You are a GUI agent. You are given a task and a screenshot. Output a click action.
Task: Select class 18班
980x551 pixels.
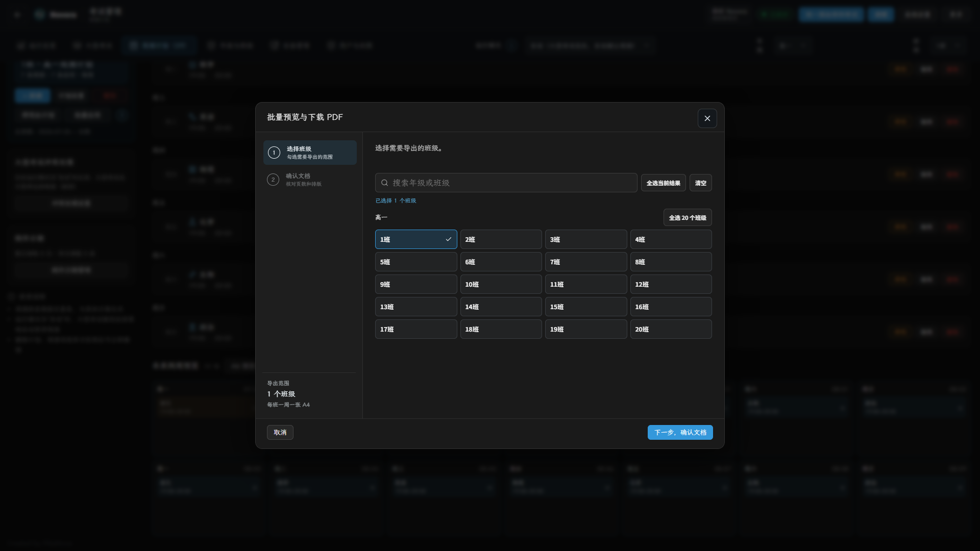[501, 329]
